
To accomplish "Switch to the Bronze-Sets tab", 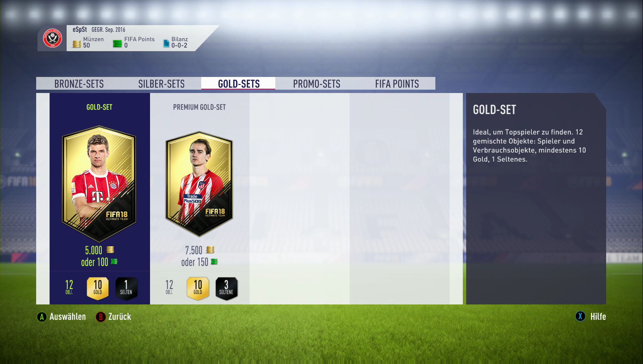I will click(x=79, y=84).
